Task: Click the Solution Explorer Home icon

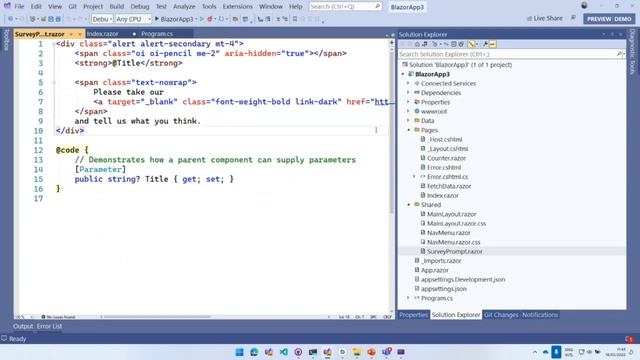Action: pos(417,44)
